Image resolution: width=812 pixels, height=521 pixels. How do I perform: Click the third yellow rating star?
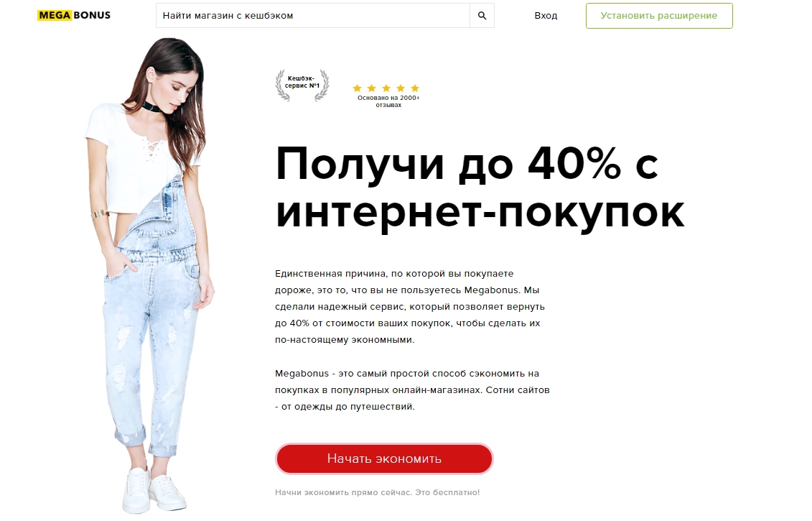386,88
